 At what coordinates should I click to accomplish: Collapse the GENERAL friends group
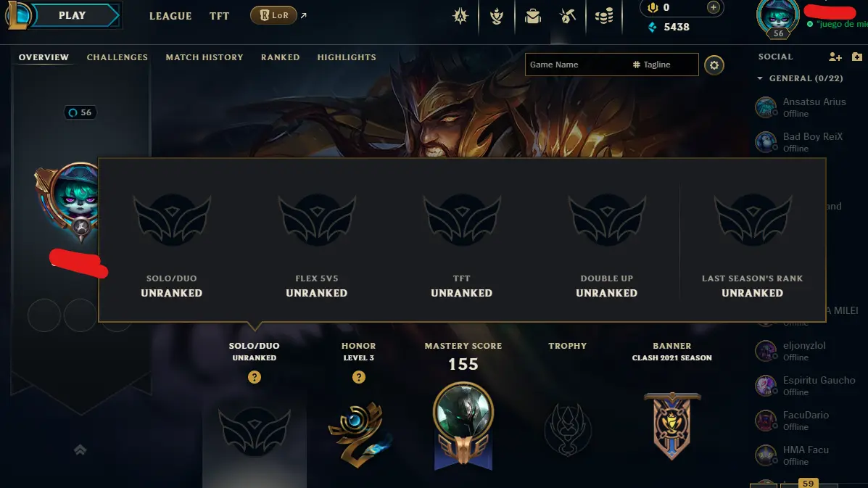(760, 78)
